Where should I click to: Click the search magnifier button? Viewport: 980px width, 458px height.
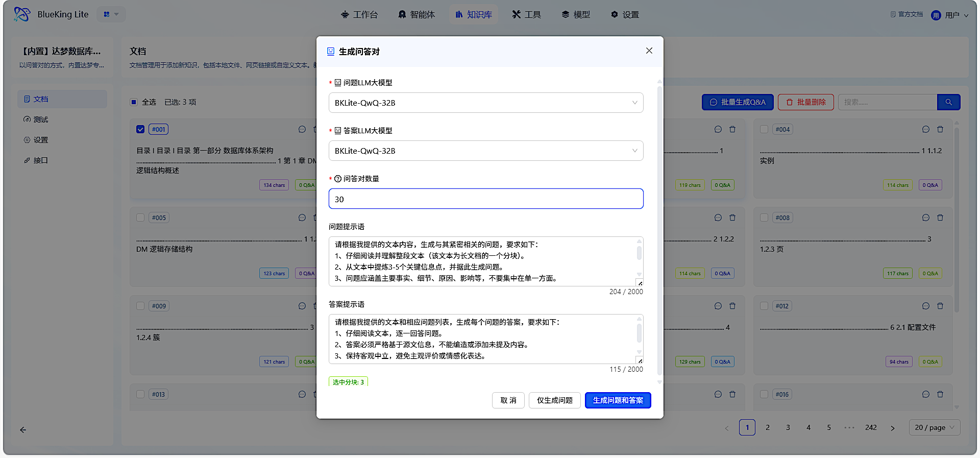click(x=948, y=102)
